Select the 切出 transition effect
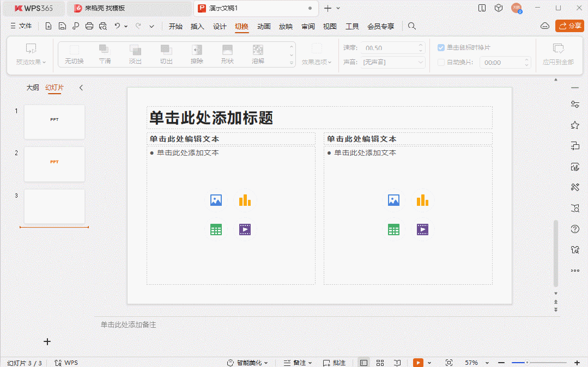 pos(166,54)
